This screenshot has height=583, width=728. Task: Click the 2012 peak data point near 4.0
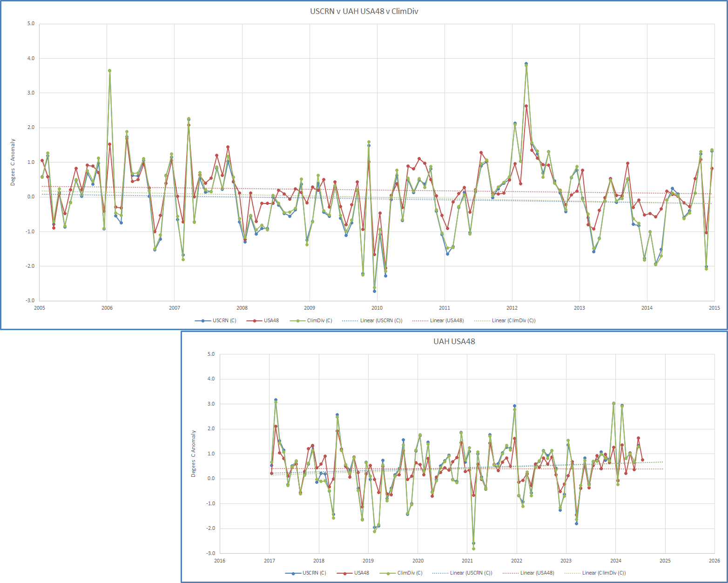(x=526, y=64)
